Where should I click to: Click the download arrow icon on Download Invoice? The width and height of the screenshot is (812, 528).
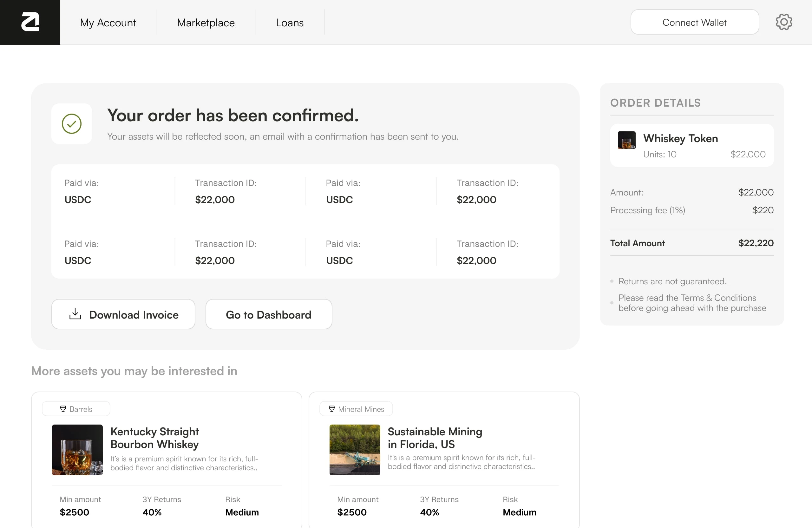(x=75, y=314)
